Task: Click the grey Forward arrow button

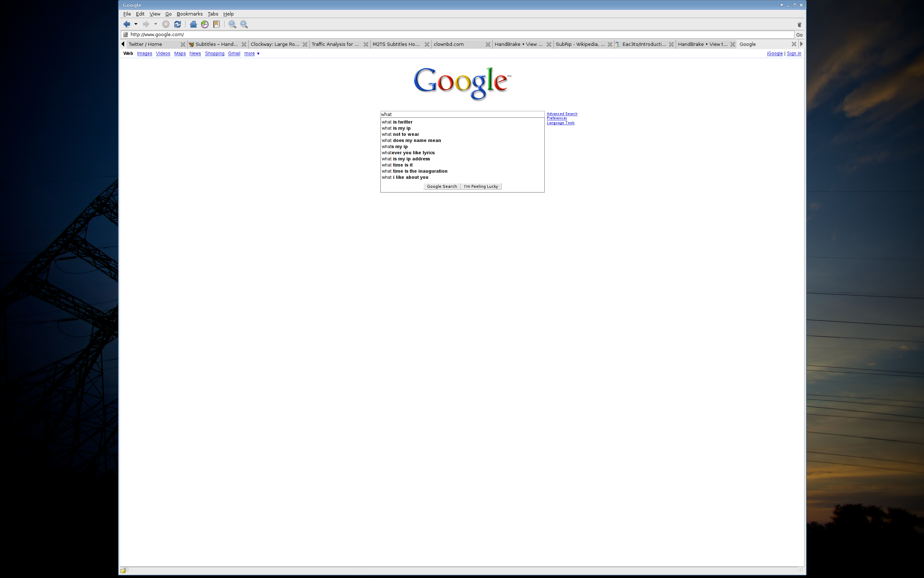Action: [146, 24]
